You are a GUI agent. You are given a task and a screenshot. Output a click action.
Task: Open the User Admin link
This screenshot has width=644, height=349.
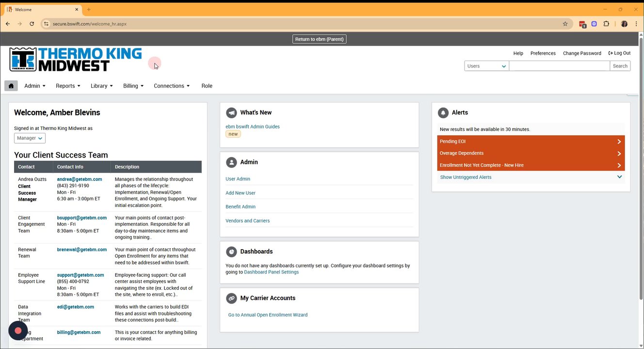click(x=238, y=179)
